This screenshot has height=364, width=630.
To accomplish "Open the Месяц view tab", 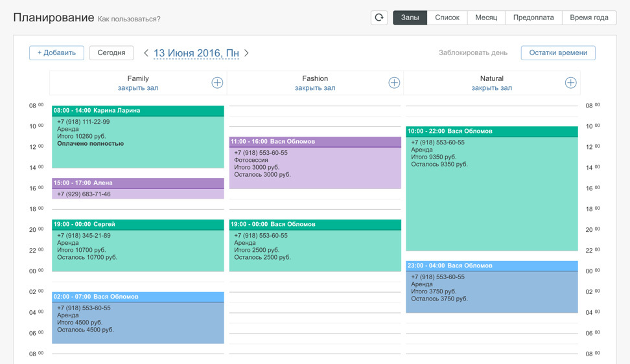I will click(486, 17).
